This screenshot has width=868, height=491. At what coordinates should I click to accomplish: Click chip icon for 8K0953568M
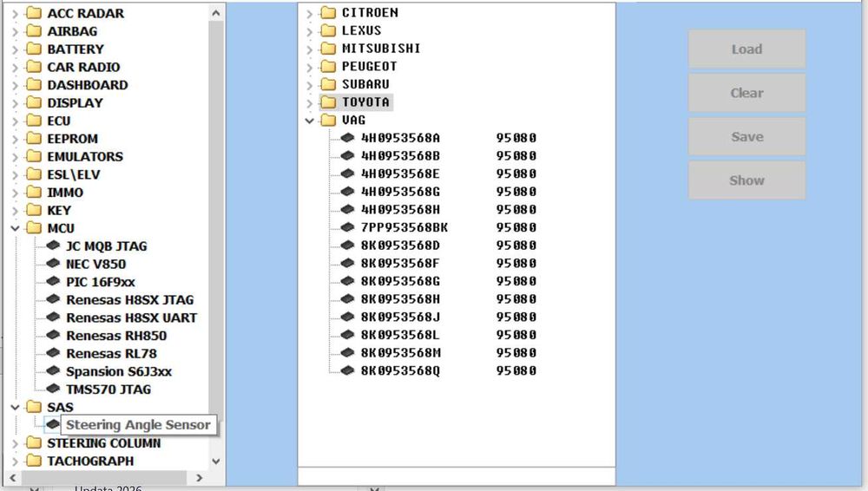[x=347, y=352]
